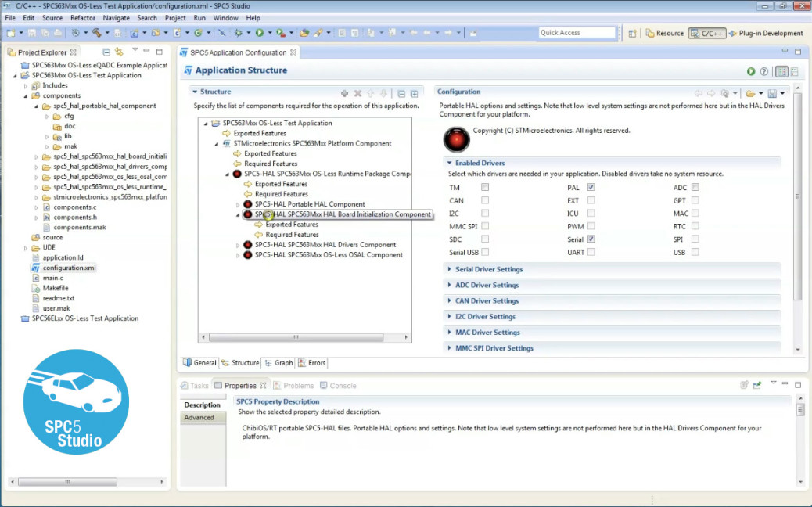This screenshot has width=812, height=507.
Task: Click Link with Editor in Project Explorer
Action: tap(119, 52)
